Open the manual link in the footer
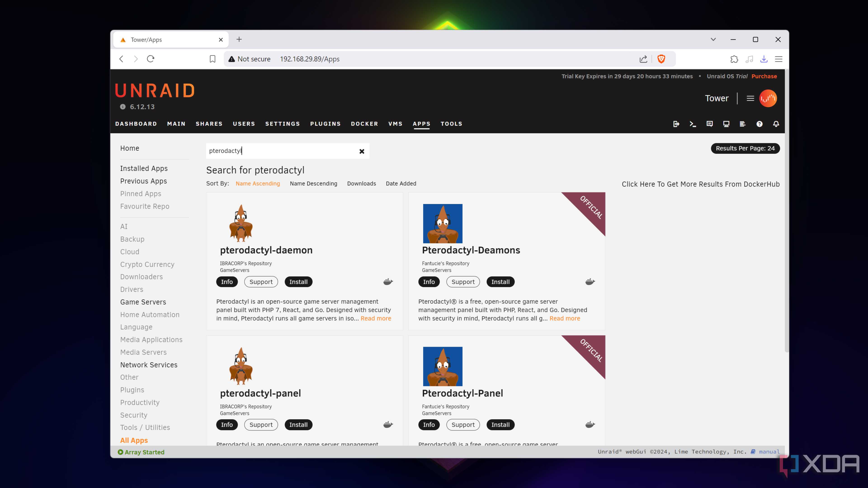Image resolution: width=868 pixels, height=488 pixels. pyautogui.click(x=769, y=452)
